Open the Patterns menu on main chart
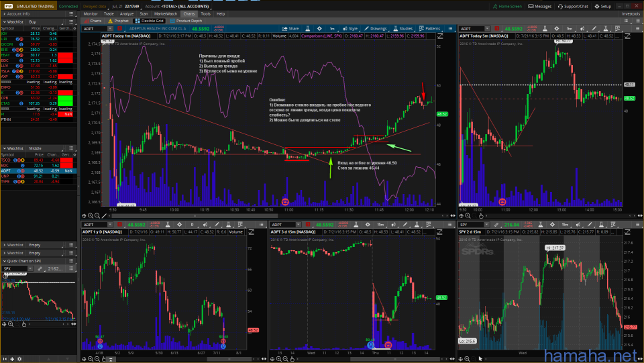 tap(429, 28)
